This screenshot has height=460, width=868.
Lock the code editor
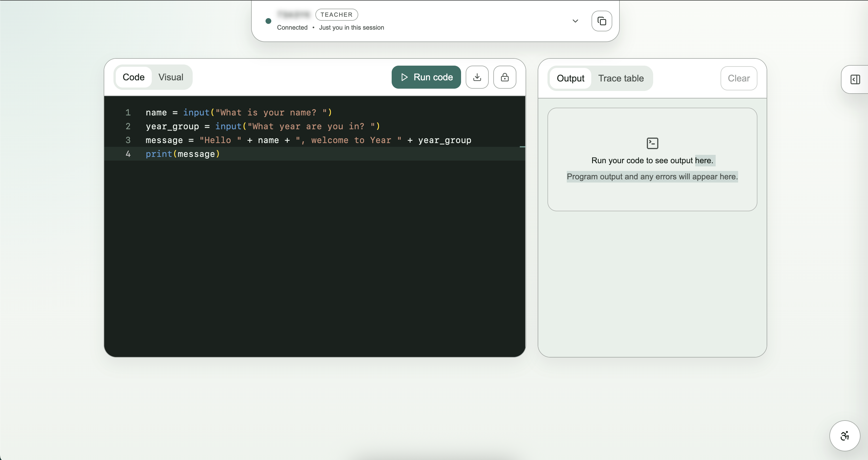(x=505, y=77)
